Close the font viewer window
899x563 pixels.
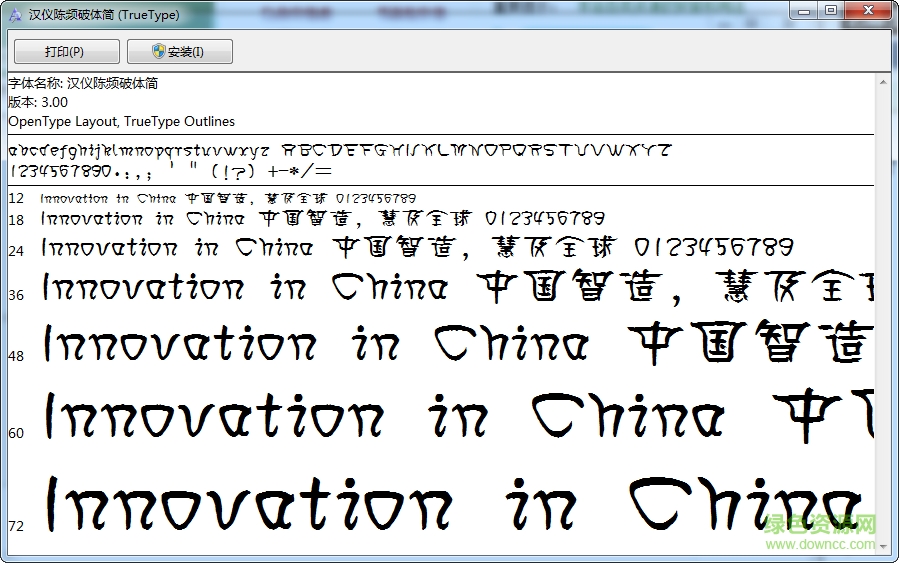[x=868, y=10]
